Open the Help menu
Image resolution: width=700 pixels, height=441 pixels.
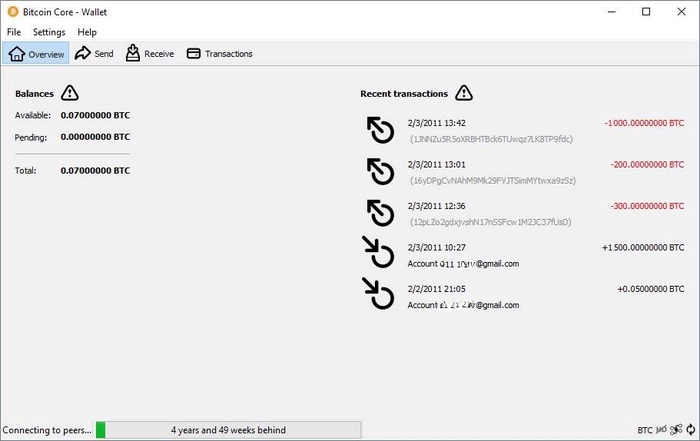click(87, 32)
